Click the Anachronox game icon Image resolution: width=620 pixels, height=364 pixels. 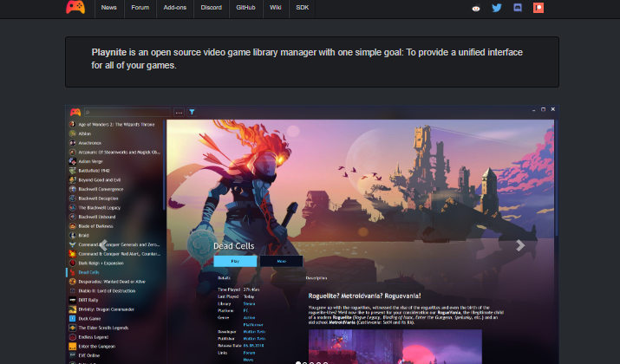pos(72,143)
